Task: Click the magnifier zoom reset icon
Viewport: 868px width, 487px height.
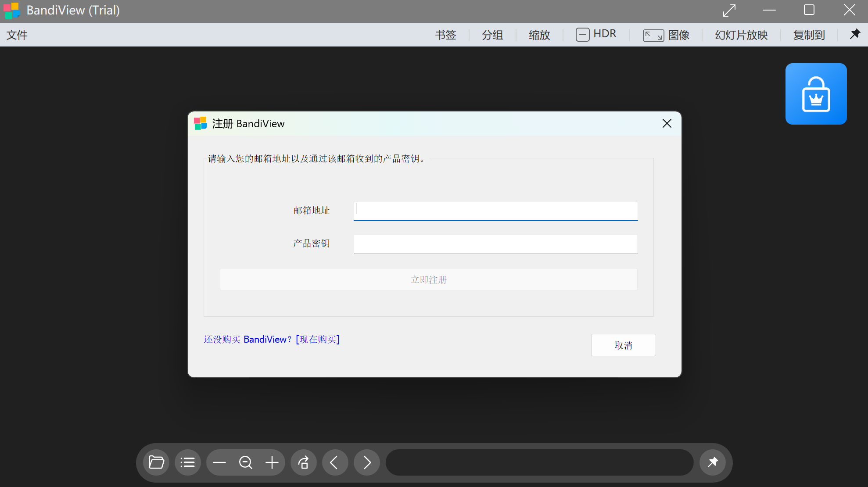Action: [246, 462]
